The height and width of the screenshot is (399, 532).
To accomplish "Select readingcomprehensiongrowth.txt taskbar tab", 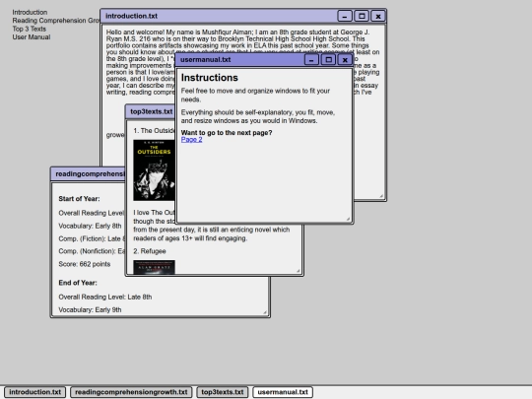I will pos(131,392).
